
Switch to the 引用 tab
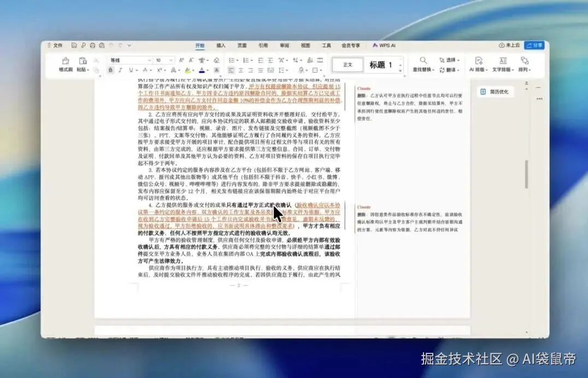coord(263,45)
